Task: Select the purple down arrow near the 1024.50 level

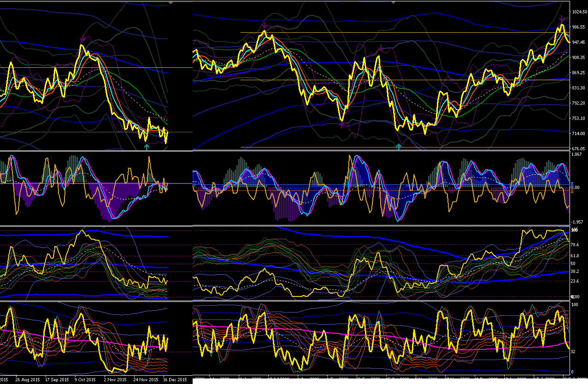Action: click(562, 19)
